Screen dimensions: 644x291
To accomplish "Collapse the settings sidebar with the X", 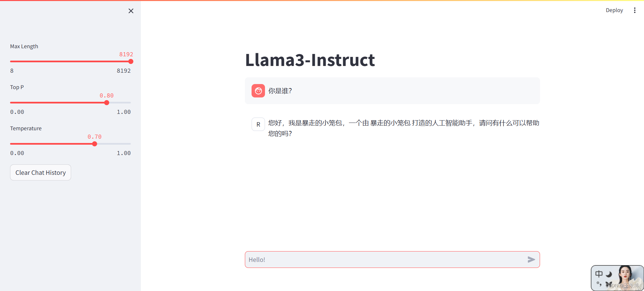I will (131, 11).
